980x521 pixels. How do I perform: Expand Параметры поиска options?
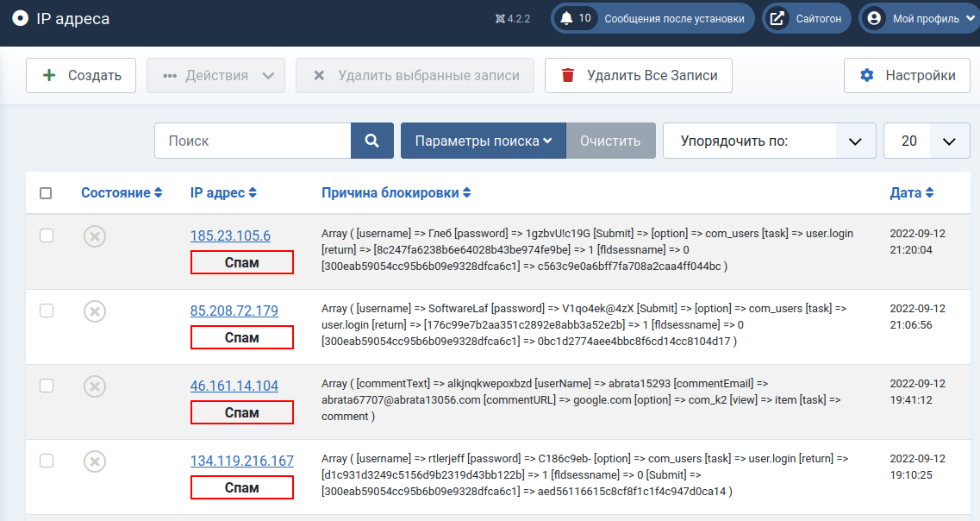click(x=484, y=141)
